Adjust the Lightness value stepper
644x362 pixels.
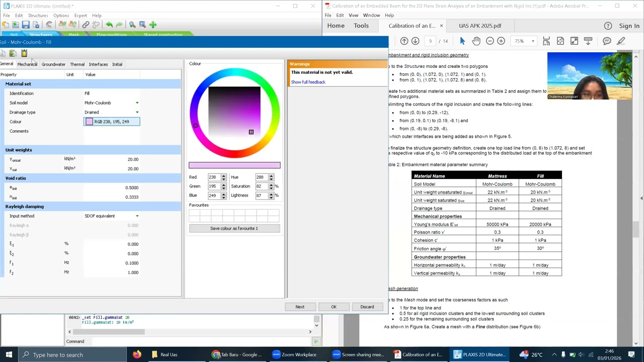coord(271,196)
